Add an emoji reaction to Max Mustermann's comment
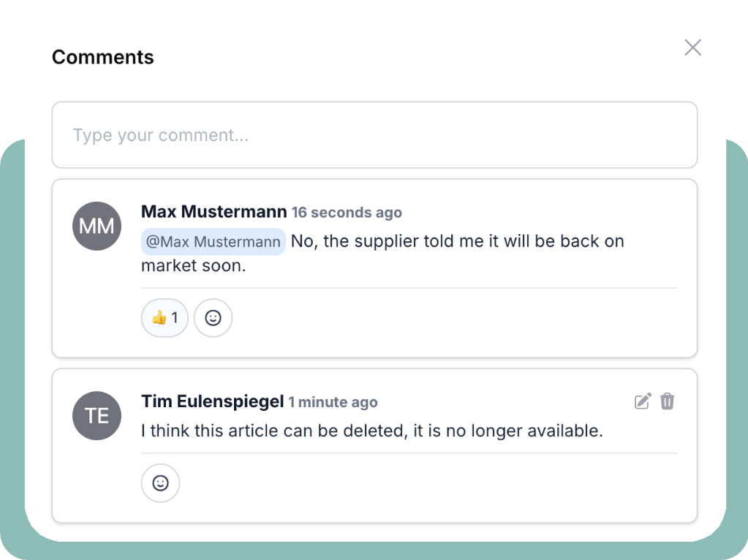 click(x=213, y=318)
